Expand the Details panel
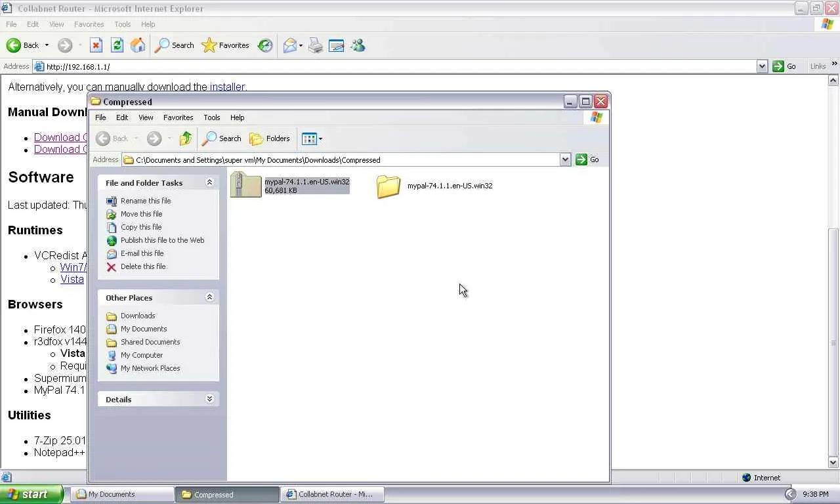The height and width of the screenshot is (504, 840). 210,399
